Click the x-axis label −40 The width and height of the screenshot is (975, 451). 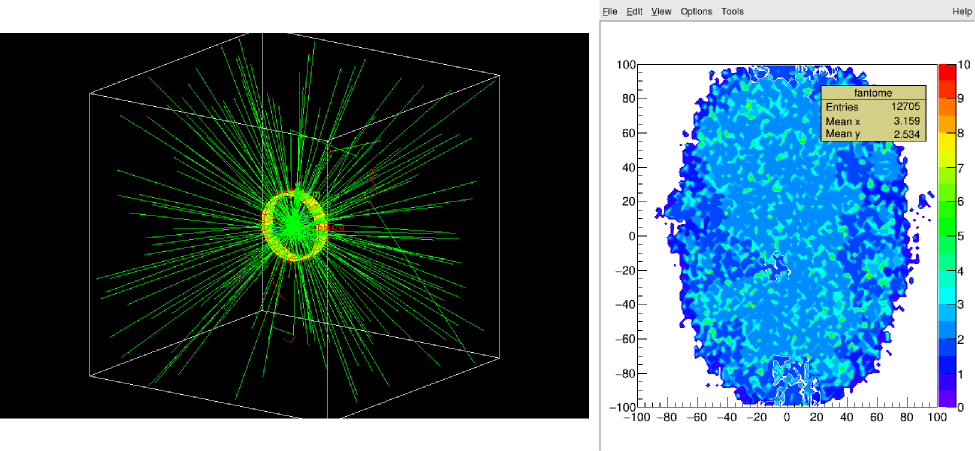tap(727, 419)
